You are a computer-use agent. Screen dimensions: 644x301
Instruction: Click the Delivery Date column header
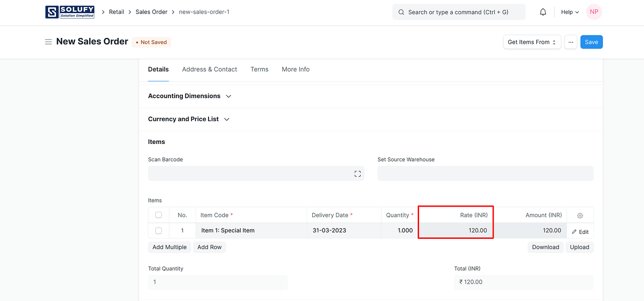click(344, 215)
